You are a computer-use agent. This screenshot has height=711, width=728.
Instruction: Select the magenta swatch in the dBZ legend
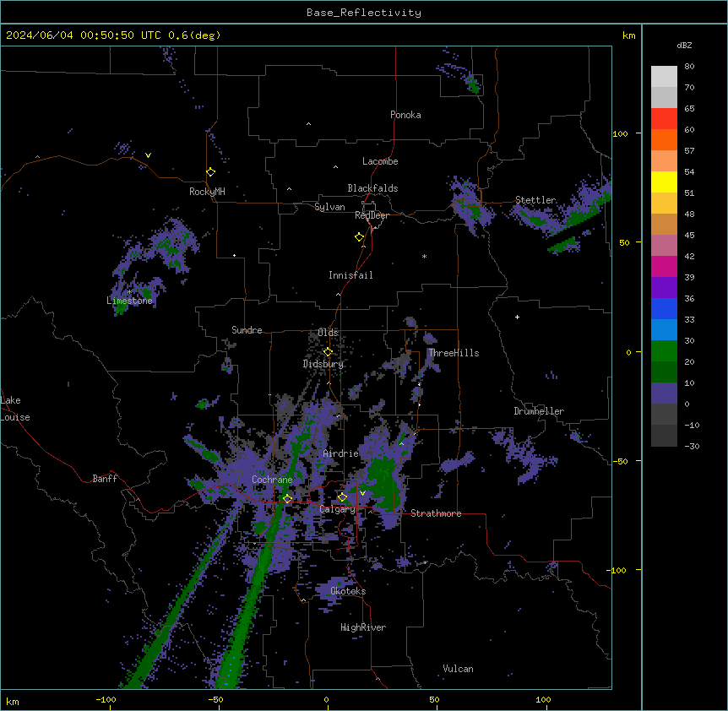[x=664, y=266]
